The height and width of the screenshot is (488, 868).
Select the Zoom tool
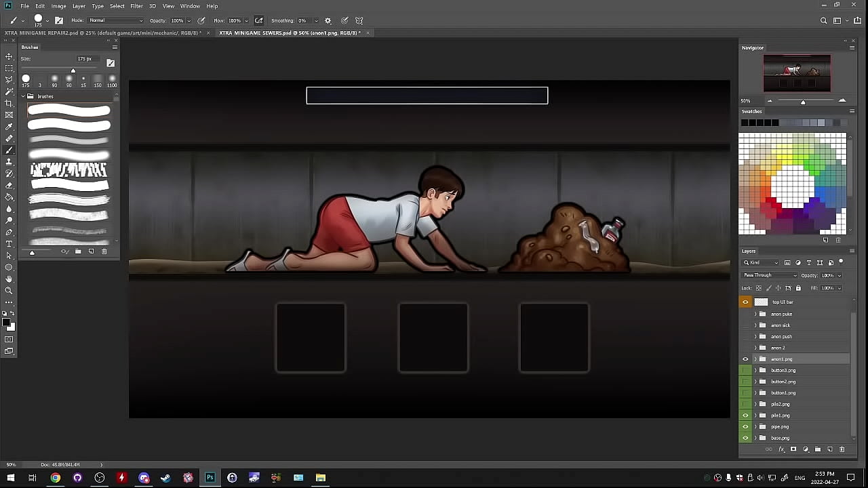pos(9,291)
